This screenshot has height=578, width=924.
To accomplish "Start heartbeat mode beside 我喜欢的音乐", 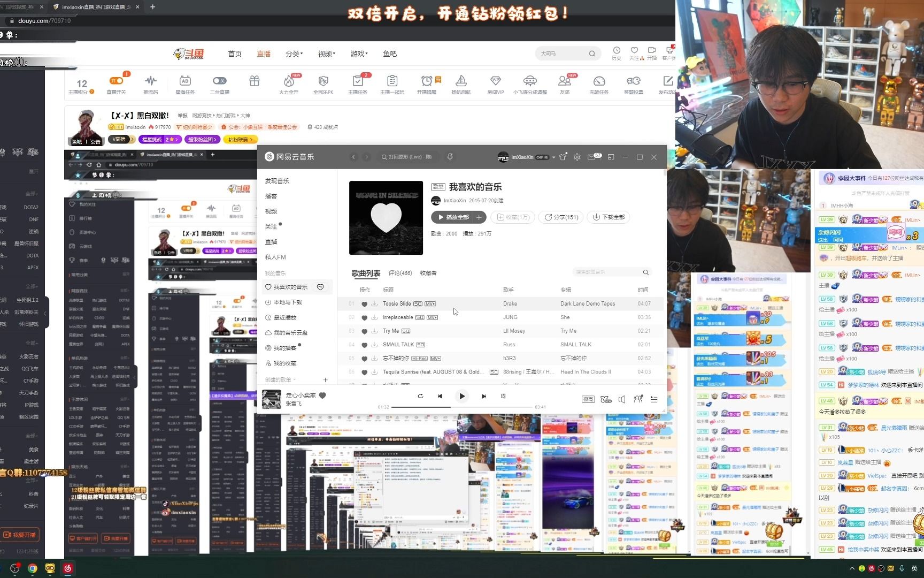I will (x=320, y=287).
